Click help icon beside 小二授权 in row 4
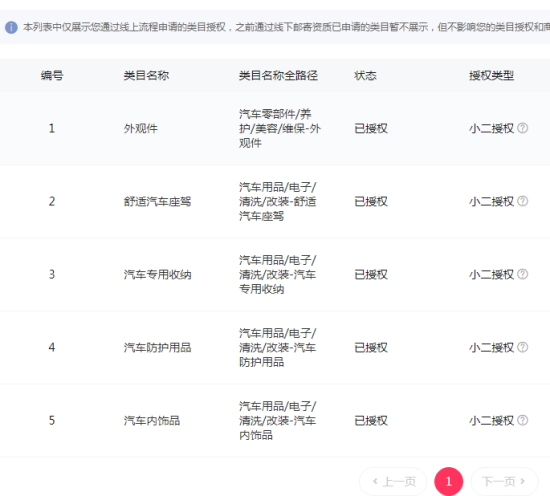This screenshot has height=496, width=550. 523,347
